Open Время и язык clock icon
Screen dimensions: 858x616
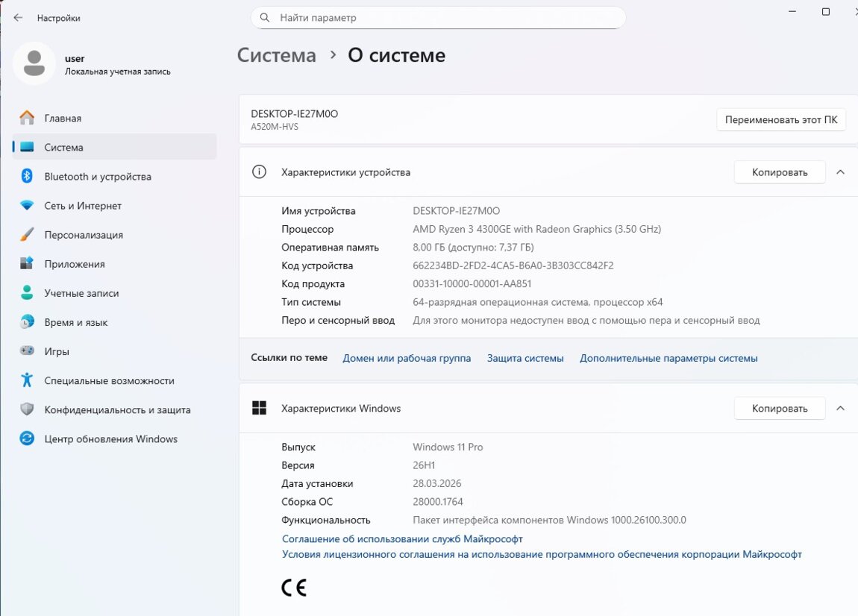[x=27, y=322]
